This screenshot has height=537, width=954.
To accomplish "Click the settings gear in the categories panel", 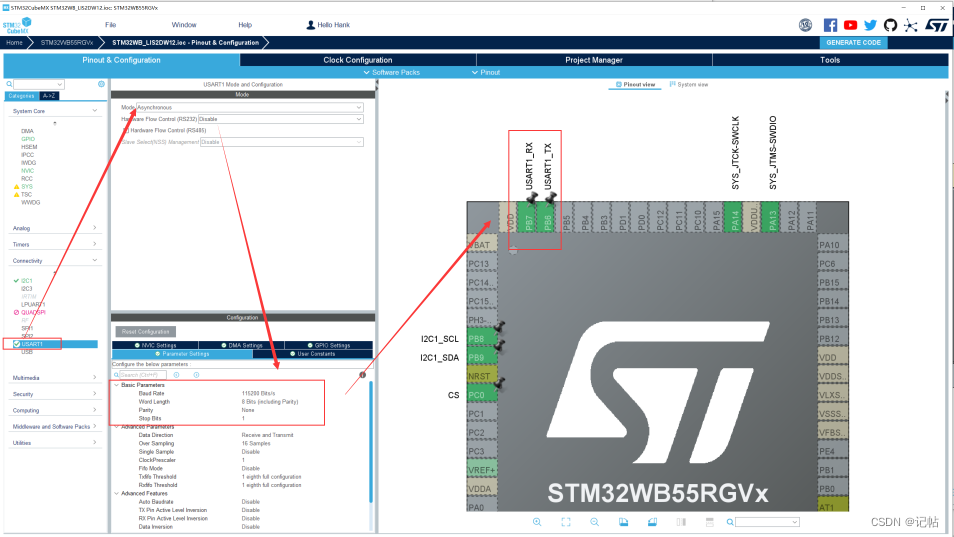I will click(102, 84).
